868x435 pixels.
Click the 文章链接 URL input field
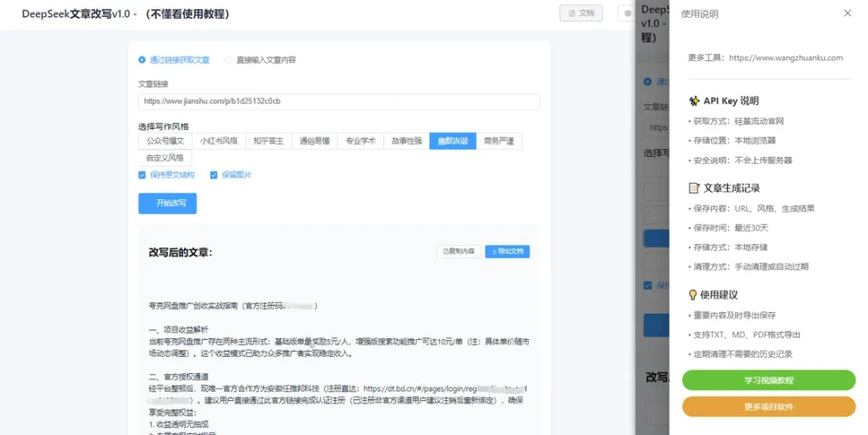click(339, 101)
